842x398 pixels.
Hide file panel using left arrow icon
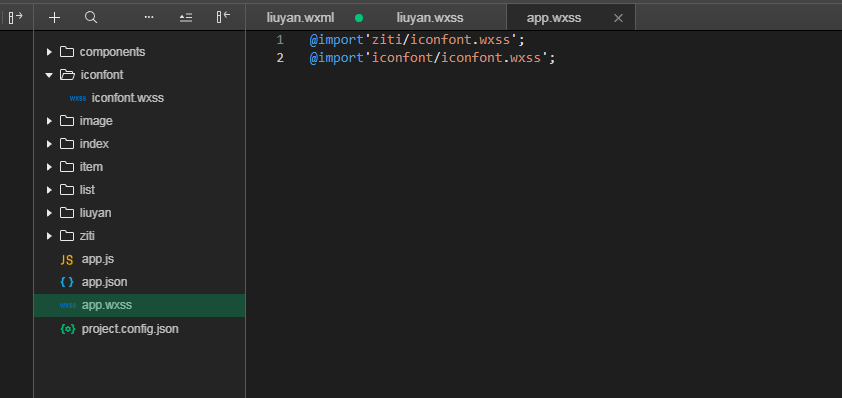click(x=223, y=17)
